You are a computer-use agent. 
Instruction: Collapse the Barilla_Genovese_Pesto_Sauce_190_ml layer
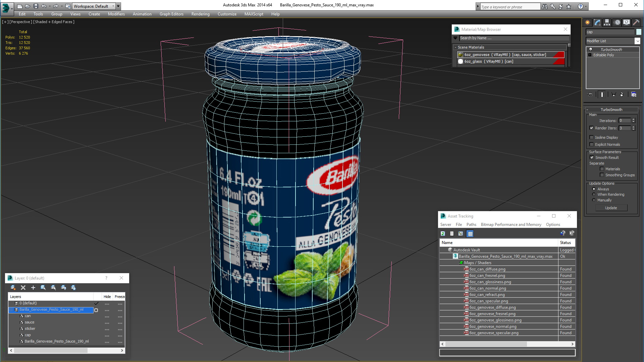(x=11, y=310)
